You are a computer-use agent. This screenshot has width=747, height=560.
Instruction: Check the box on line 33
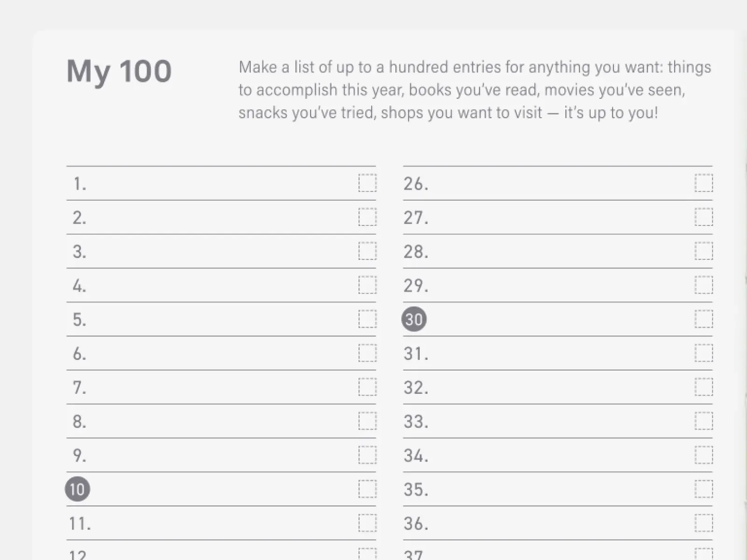[704, 421]
